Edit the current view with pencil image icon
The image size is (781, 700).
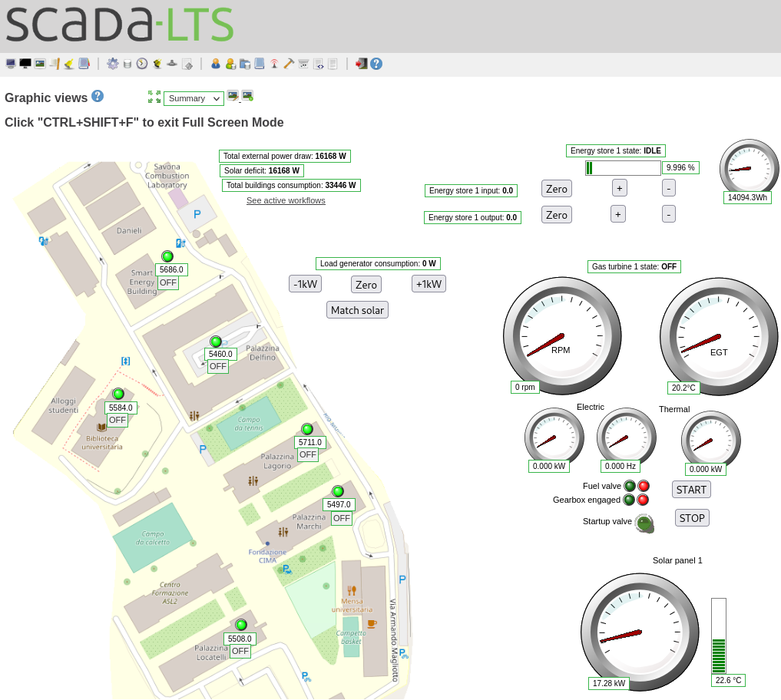233,96
